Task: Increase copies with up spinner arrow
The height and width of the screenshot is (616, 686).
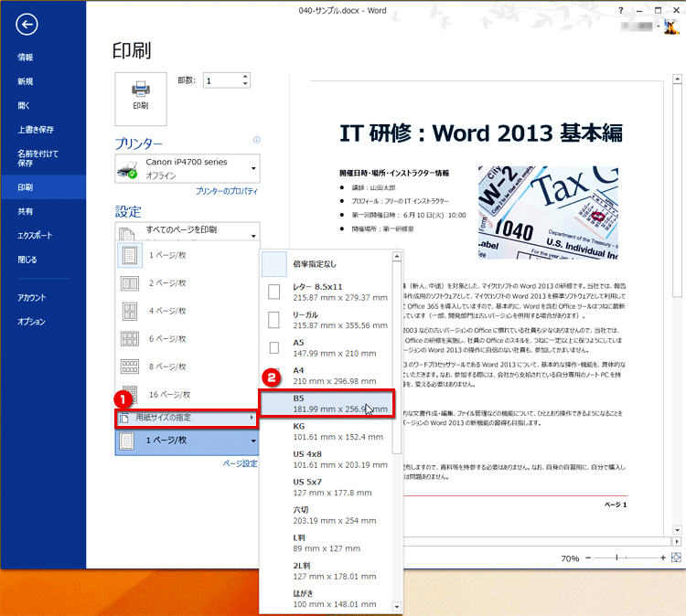Action: pyautogui.click(x=245, y=77)
